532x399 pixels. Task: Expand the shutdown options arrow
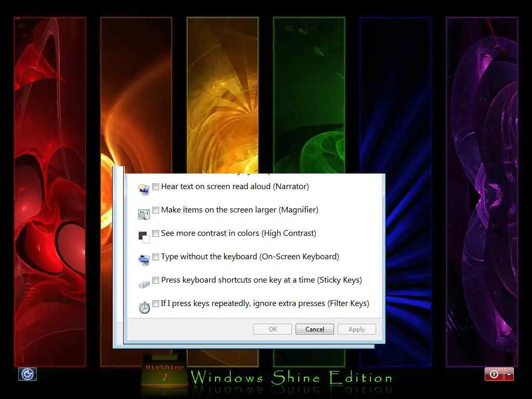point(509,374)
